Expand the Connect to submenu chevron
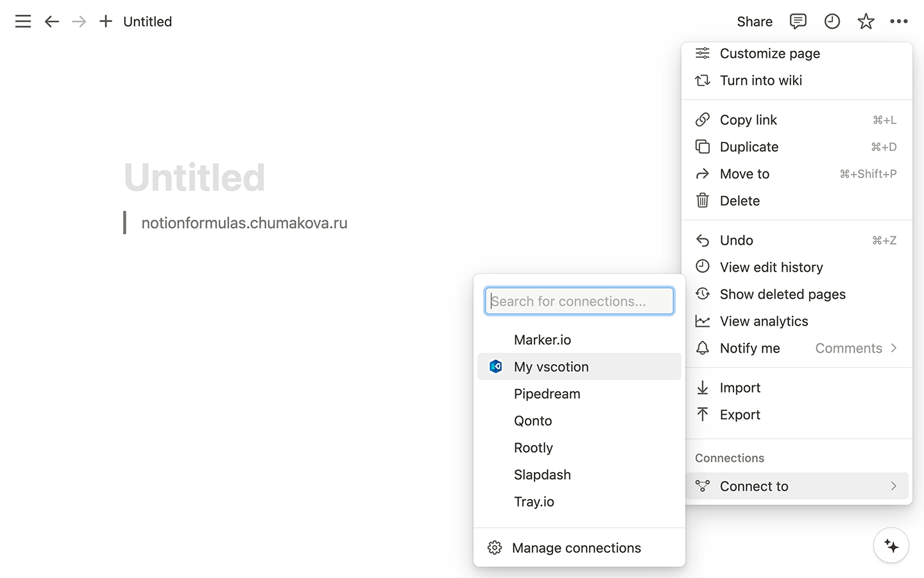Viewport: 924px width, 578px height. click(893, 486)
